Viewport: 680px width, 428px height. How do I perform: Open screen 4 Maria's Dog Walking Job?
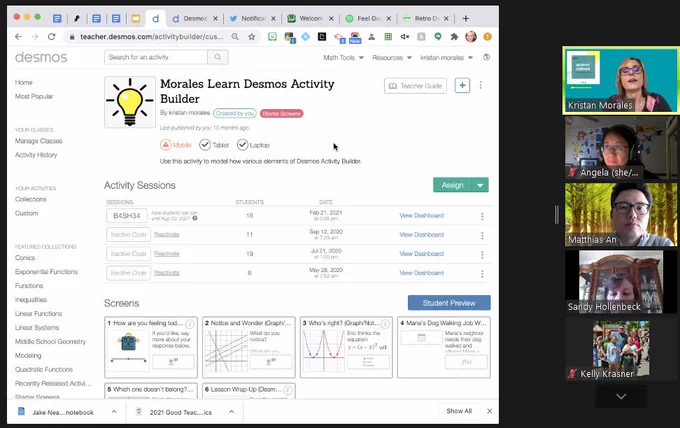[444, 347]
